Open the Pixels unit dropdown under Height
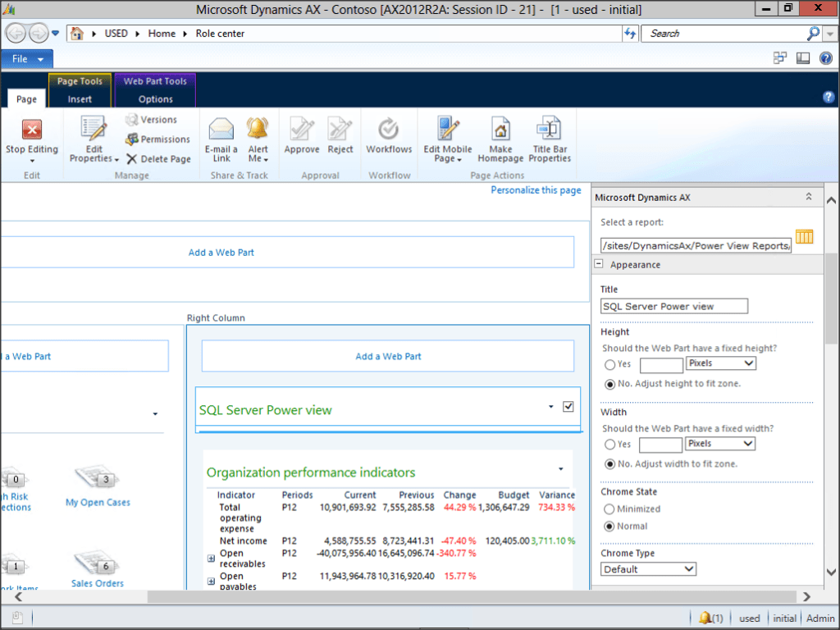The height and width of the screenshot is (630, 840). click(720, 363)
